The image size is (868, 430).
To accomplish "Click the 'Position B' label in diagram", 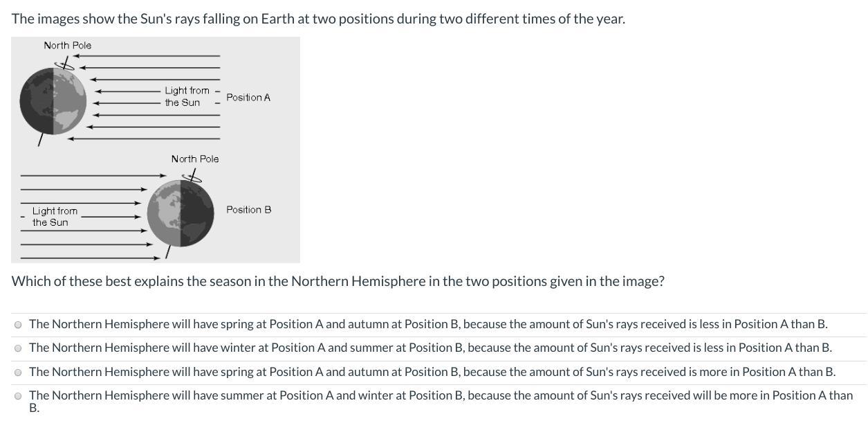I will click(x=248, y=210).
